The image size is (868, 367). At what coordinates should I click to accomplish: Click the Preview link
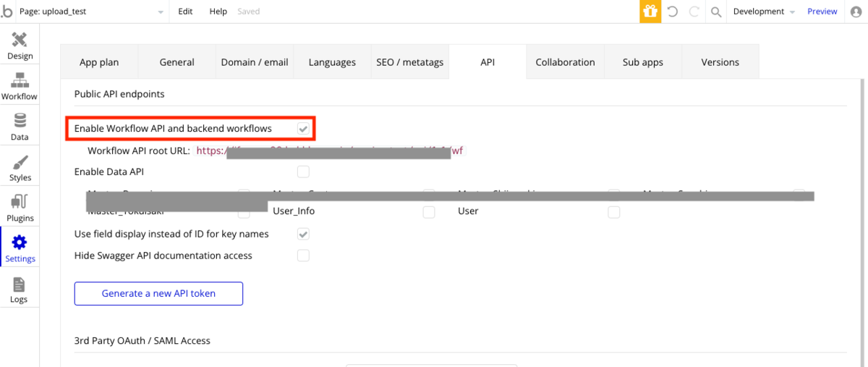(822, 12)
